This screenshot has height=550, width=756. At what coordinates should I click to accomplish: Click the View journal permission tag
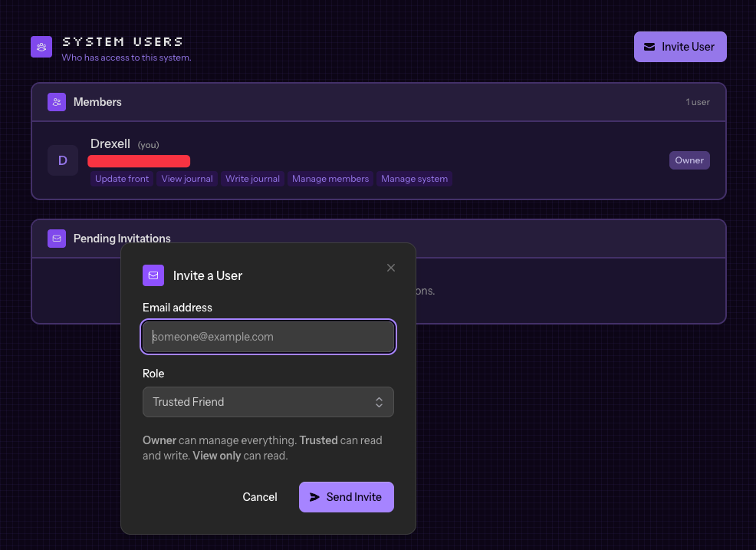pos(187,179)
